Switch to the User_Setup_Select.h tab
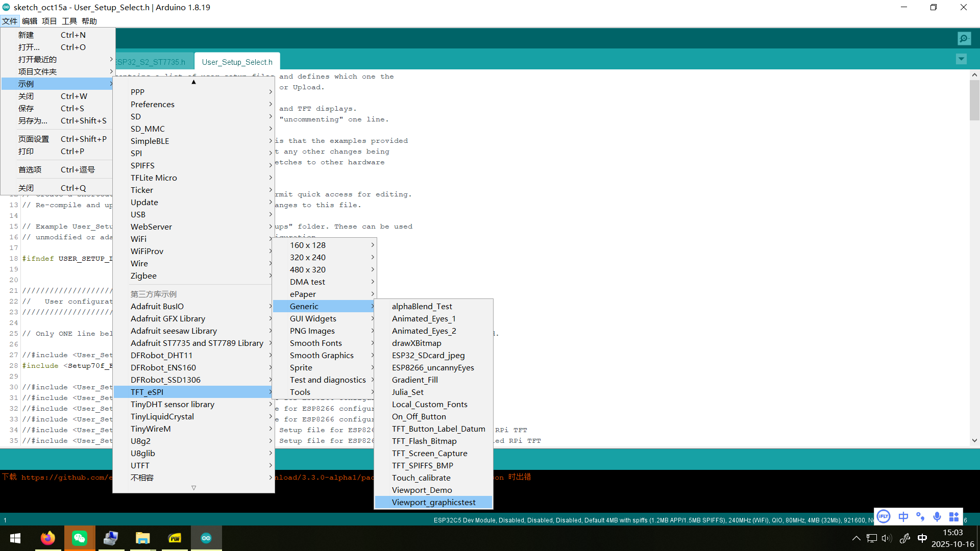Screen dimensions: 980x551 pyautogui.click(x=237, y=62)
